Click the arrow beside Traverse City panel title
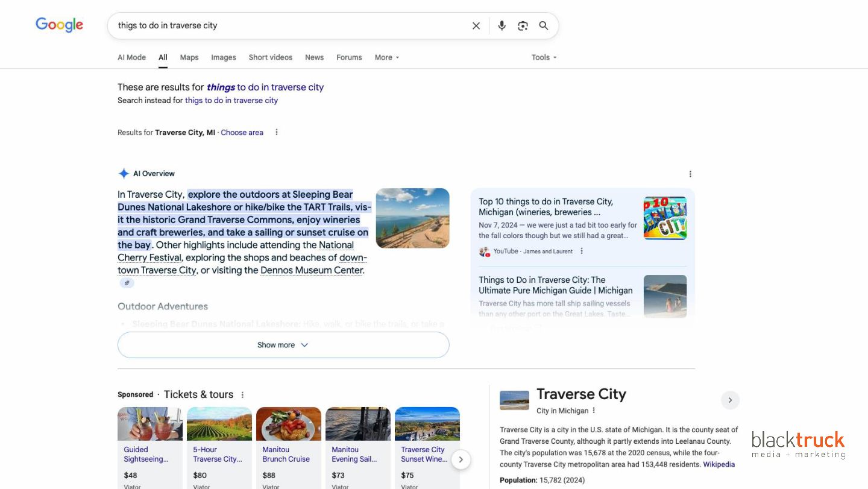 730,400
